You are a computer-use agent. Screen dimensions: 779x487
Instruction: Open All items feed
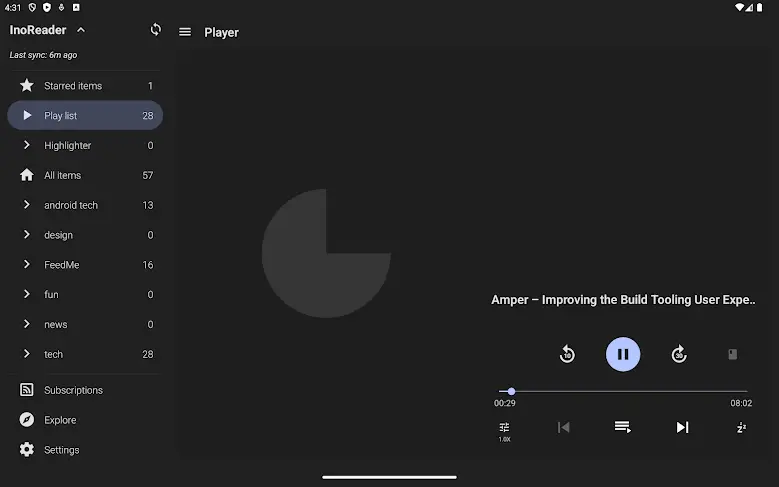tap(85, 175)
